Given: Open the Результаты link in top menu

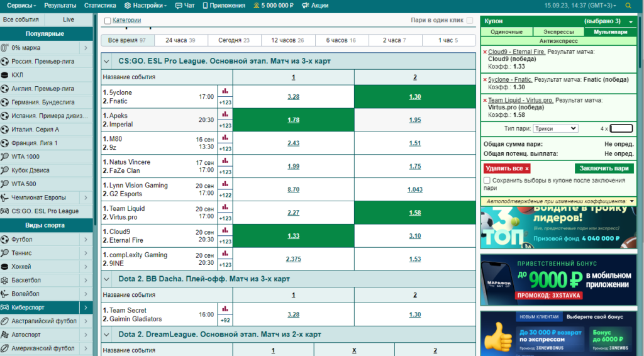Looking at the screenshot, I should pyautogui.click(x=60, y=6).
